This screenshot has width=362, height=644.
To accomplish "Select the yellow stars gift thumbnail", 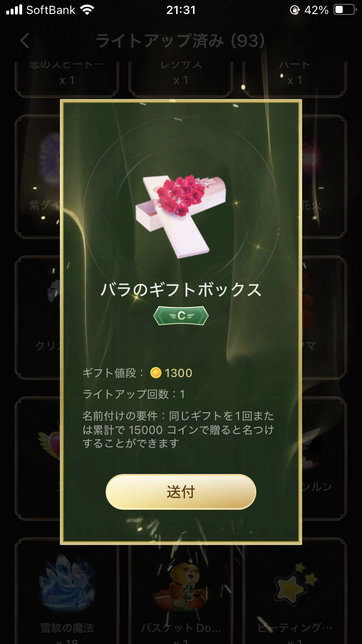I will click(295, 584).
